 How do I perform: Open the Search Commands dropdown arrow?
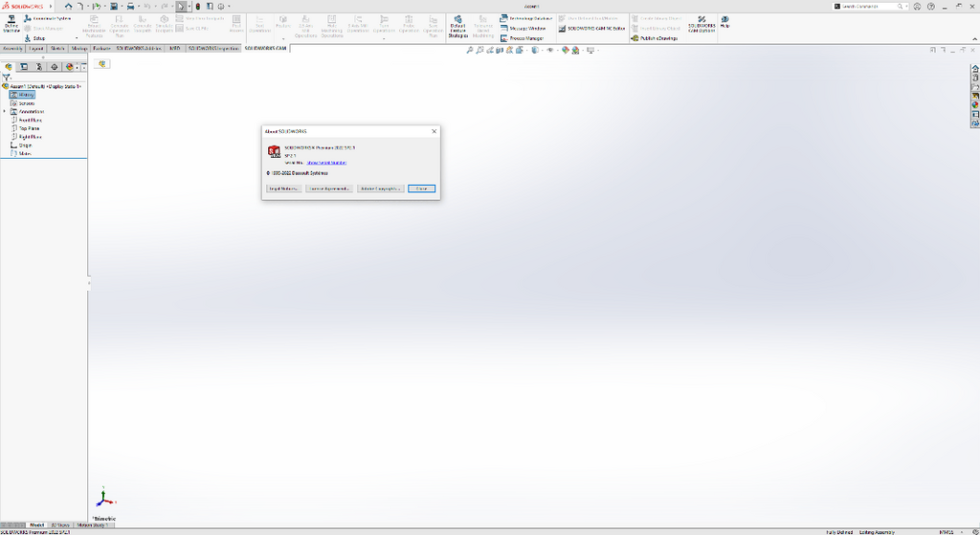click(x=907, y=7)
